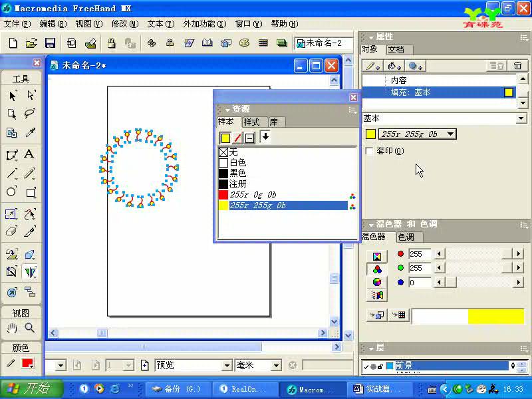532x399 pixels.
Task: Add a fill with the paint bucket icon
Action: pos(394,66)
